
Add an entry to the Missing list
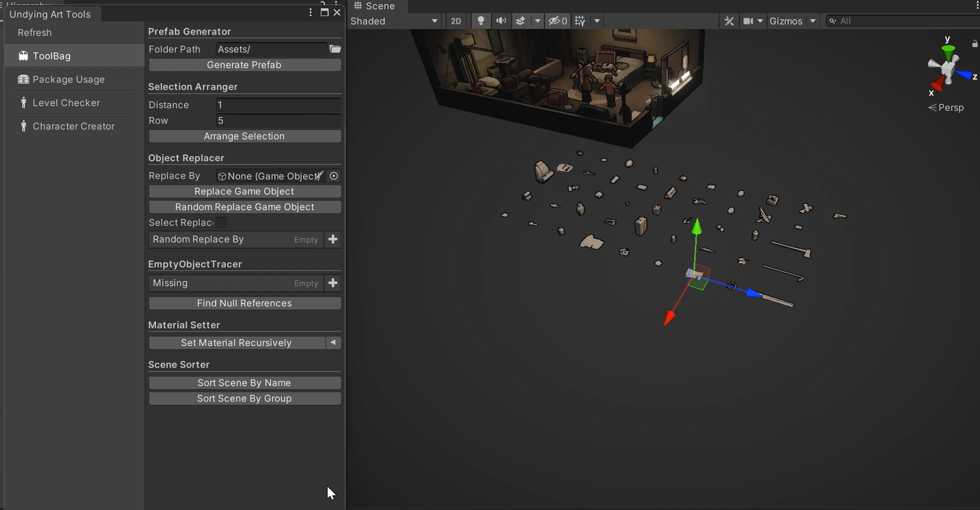[x=333, y=283]
